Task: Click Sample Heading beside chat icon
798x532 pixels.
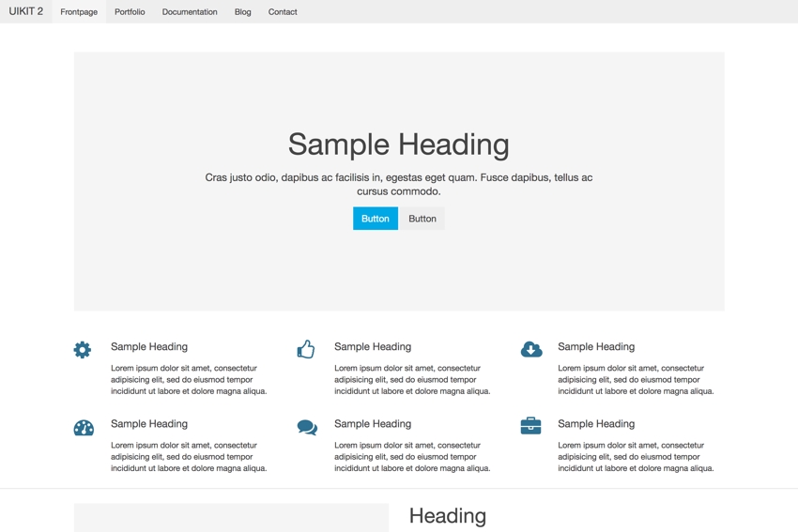Action: 373,424
